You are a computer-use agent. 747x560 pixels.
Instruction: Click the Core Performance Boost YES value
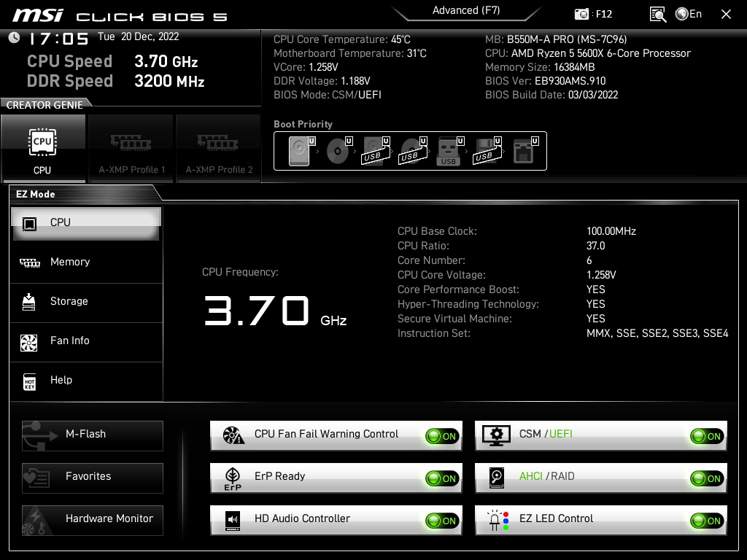[x=595, y=289]
